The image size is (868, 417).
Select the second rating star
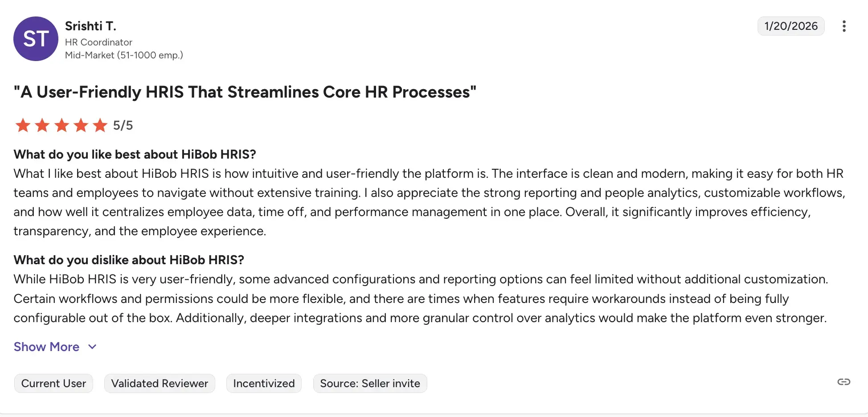click(x=42, y=125)
